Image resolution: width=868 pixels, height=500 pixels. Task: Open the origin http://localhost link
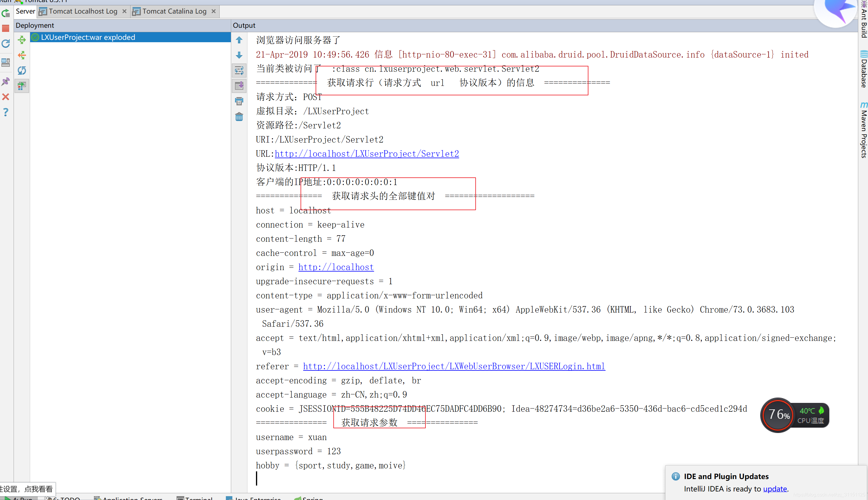click(336, 267)
